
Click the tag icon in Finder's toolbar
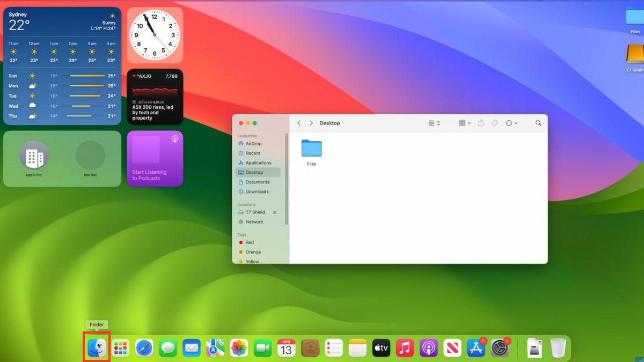[494, 123]
